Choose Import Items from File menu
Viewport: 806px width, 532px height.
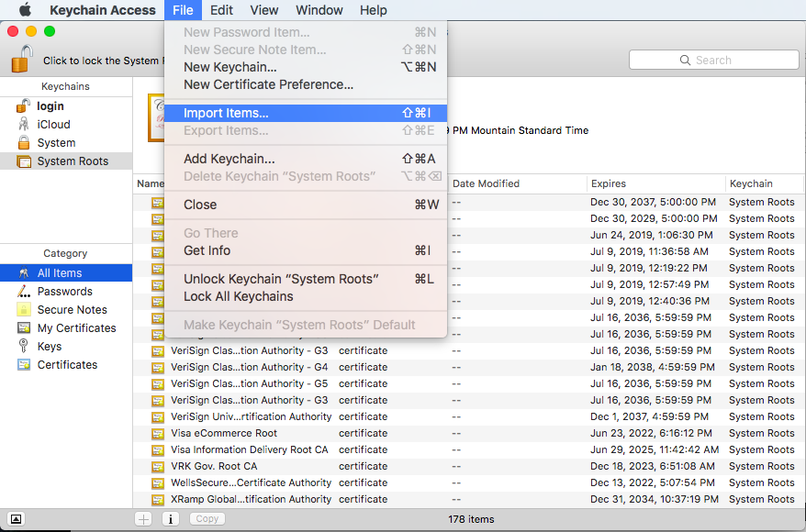point(226,113)
